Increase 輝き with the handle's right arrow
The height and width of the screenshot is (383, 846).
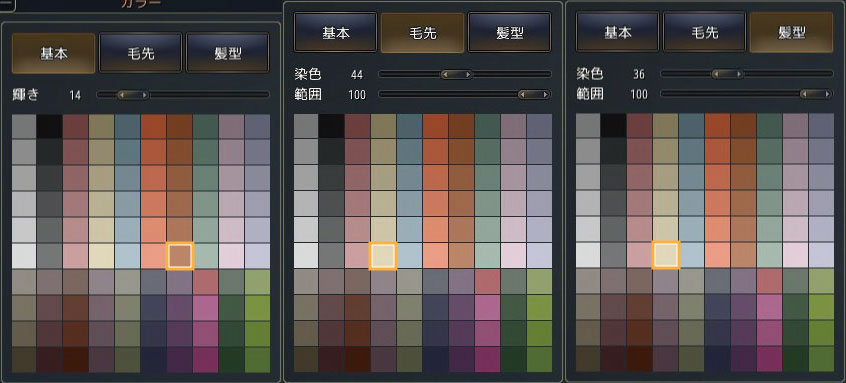click(x=145, y=95)
